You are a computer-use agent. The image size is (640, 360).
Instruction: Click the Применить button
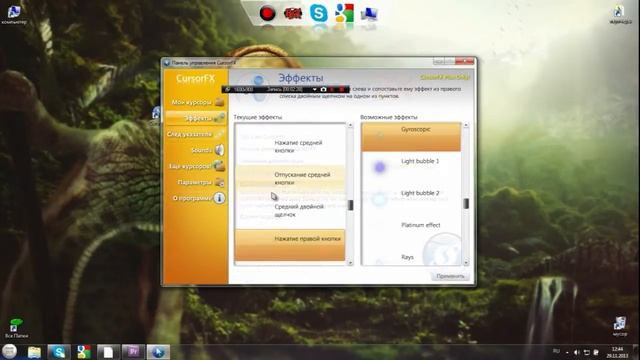pos(450,276)
